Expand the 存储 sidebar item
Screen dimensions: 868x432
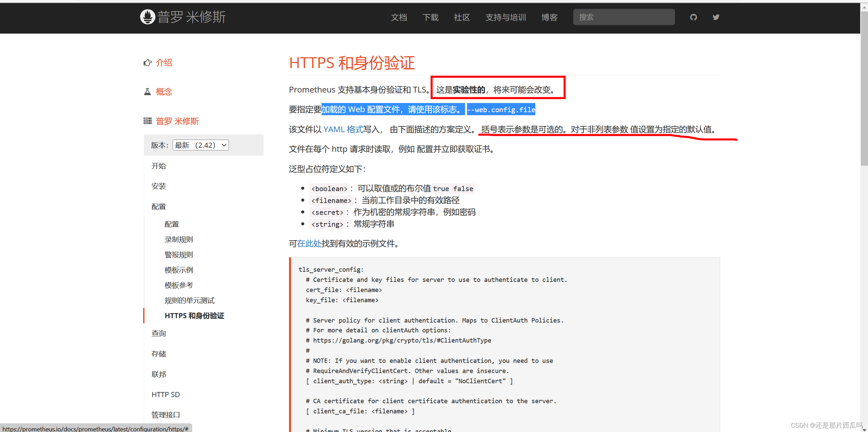tap(159, 354)
